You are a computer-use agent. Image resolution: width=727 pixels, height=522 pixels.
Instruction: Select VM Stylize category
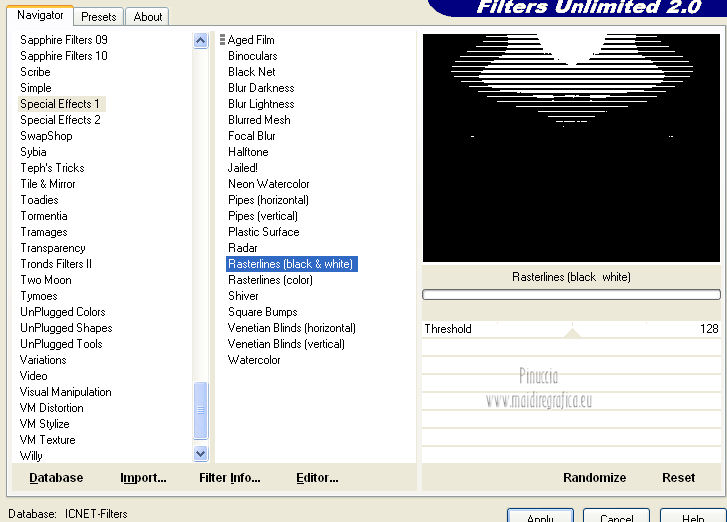45,424
